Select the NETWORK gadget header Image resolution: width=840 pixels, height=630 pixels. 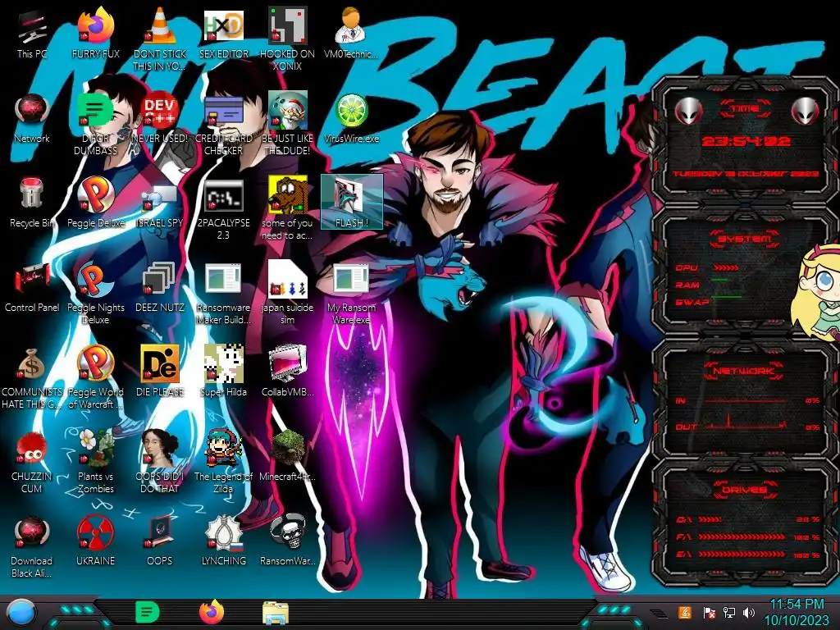pyautogui.click(x=743, y=370)
